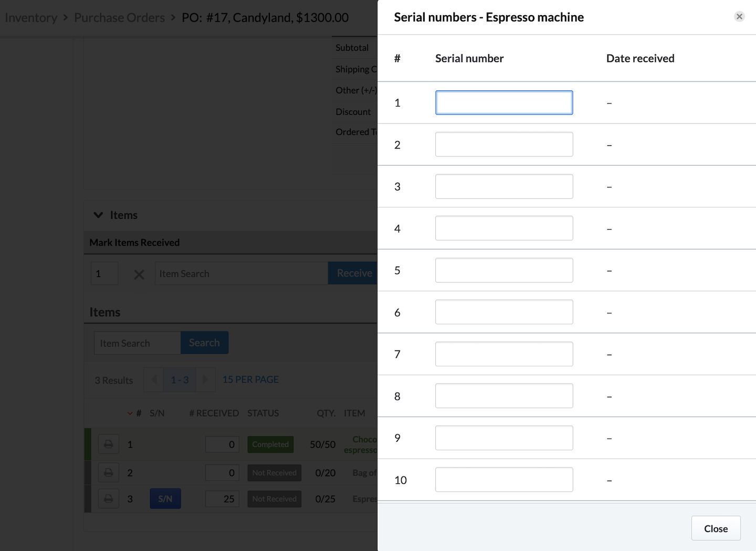Image resolution: width=756 pixels, height=551 pixels.
Task: Focus serial number field for row 10
Action: click(x=503, y=480)
